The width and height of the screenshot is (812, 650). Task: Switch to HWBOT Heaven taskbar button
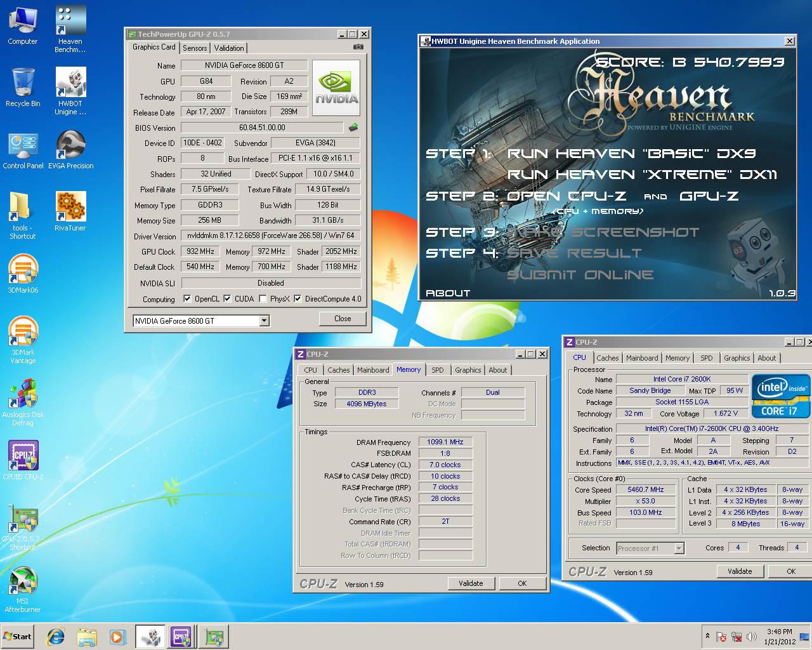(150, 637)
